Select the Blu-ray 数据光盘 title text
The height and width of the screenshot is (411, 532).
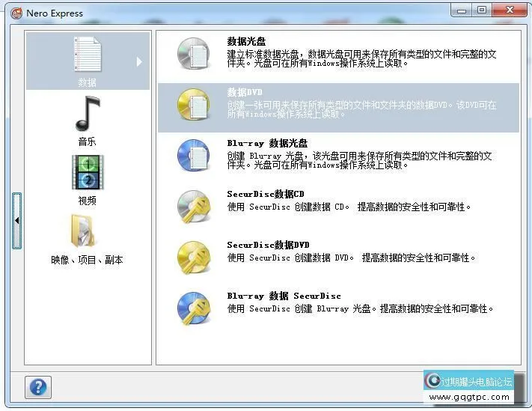[x=267, y=143]
